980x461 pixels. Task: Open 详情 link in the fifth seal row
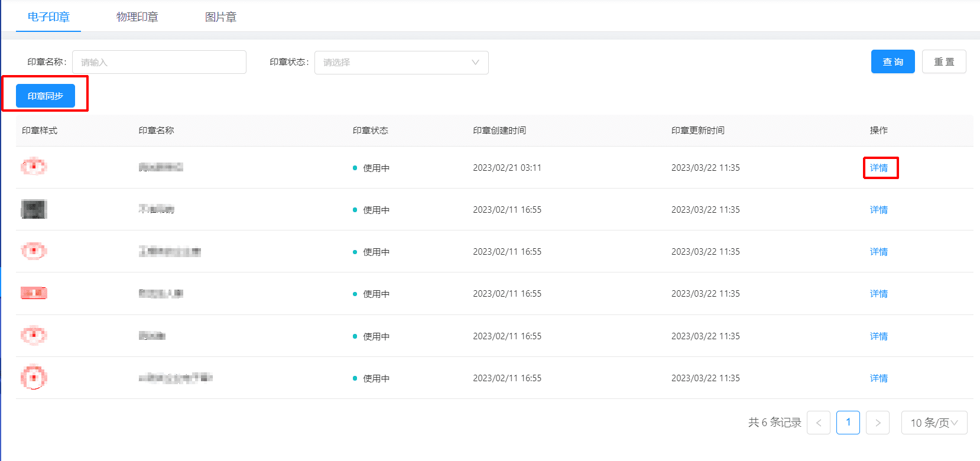point(879,336)
